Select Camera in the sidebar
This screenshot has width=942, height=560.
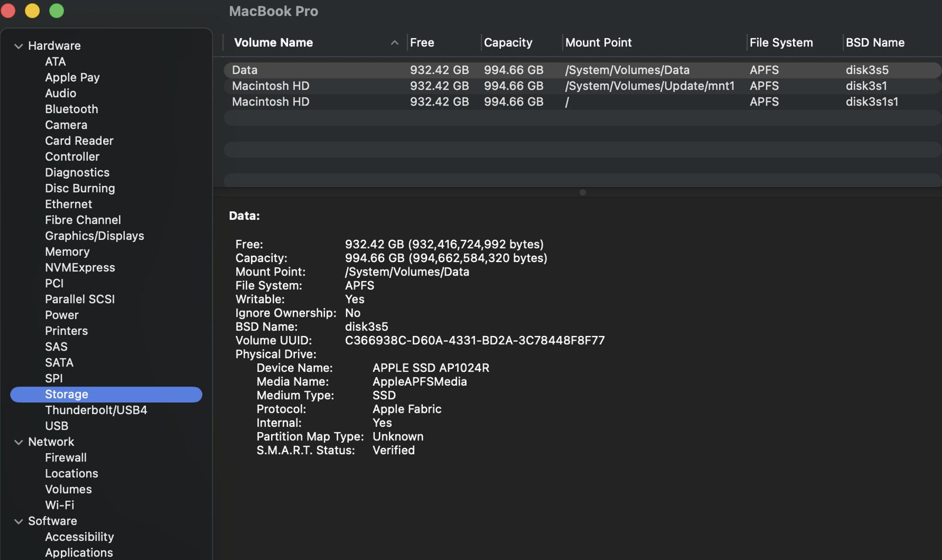coord(66,125)
